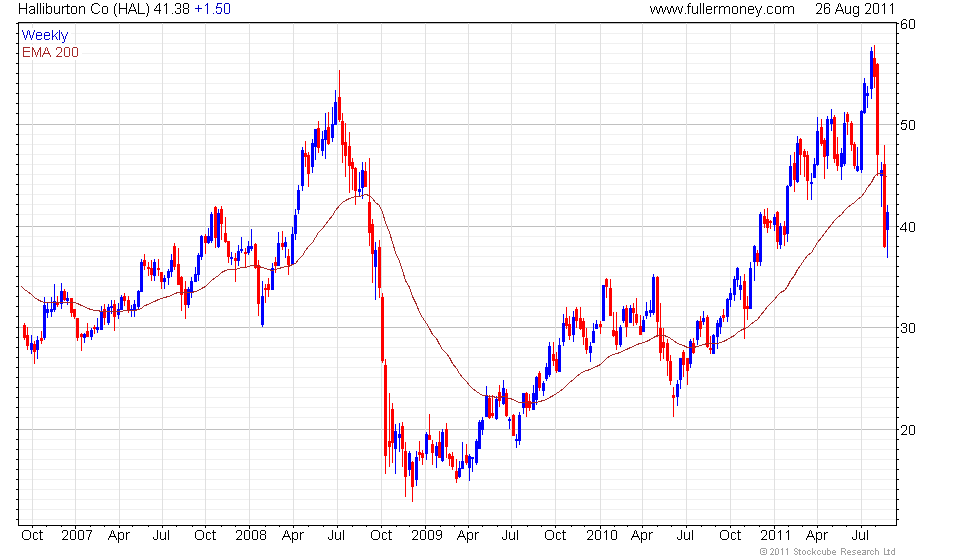Click the Stockcube Research Ltd copyright text
This screenshot has width=980, height=560.
coord(828,552)
